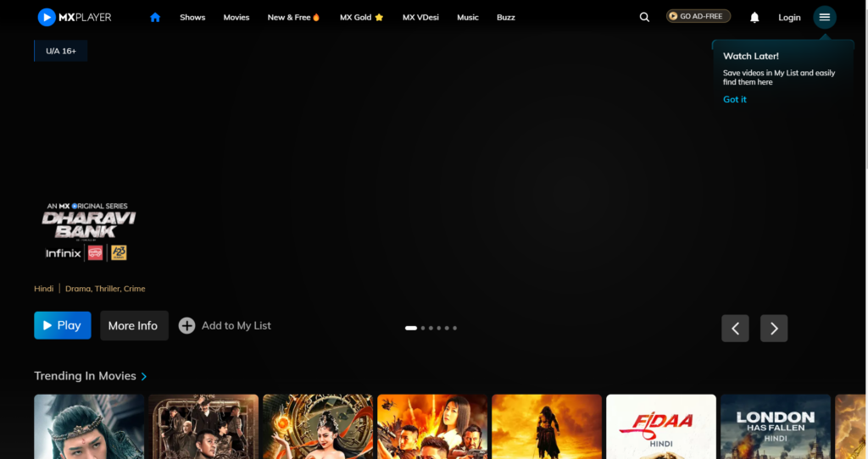Open the Buzz section
The image size is (868, 459).
(506, 17)
